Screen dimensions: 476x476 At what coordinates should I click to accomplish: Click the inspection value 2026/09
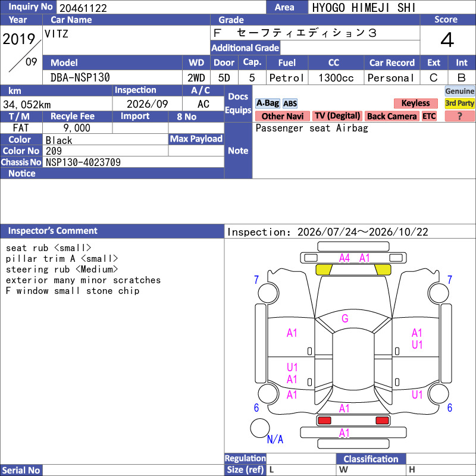(x=147, y=104)
